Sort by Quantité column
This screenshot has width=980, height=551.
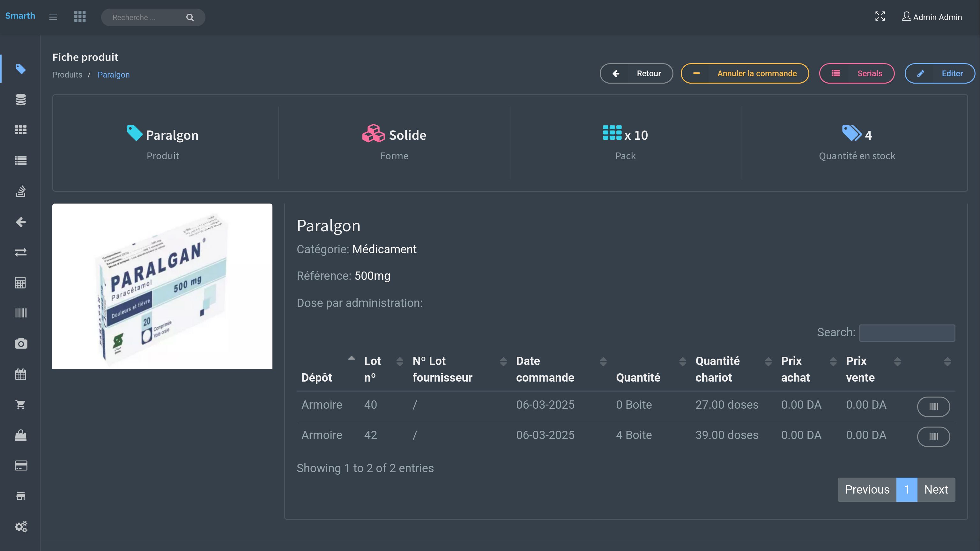[651, 369]
